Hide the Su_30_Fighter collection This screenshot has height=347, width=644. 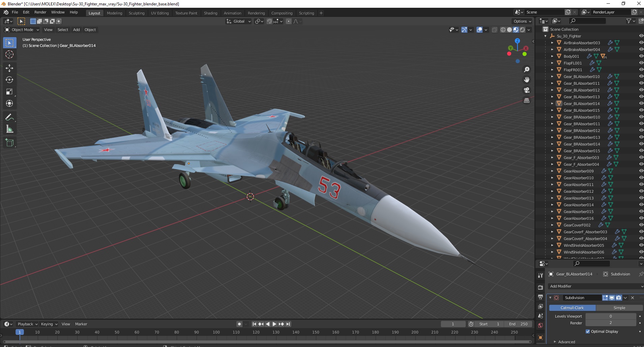(x=641, y=36)
